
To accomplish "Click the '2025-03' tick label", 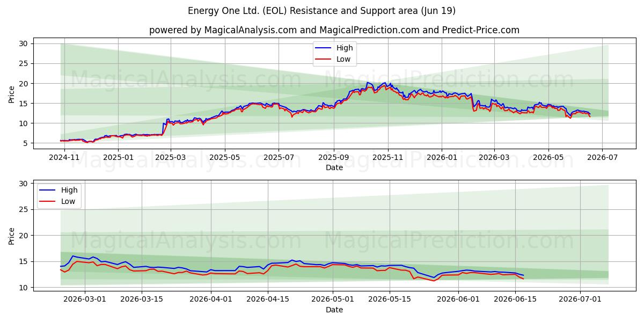I will [x=171, y=157].
